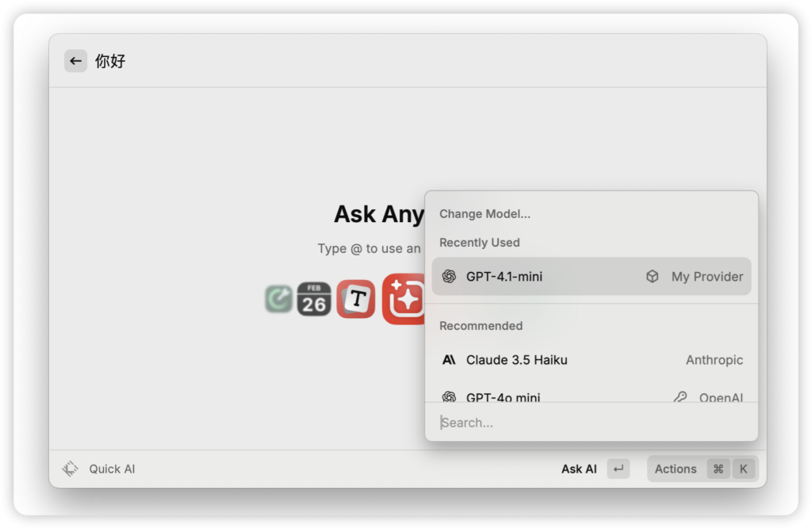This screenshot has height=529, width=812.
Task: Click the red sparkle AI extension icon
Action: point(404,299)
